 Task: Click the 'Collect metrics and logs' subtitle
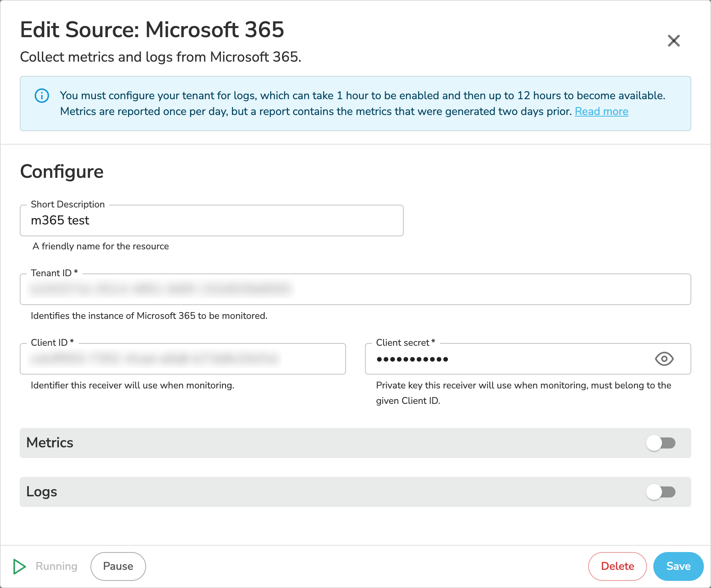pyautogui.click(x=160, y=57)
